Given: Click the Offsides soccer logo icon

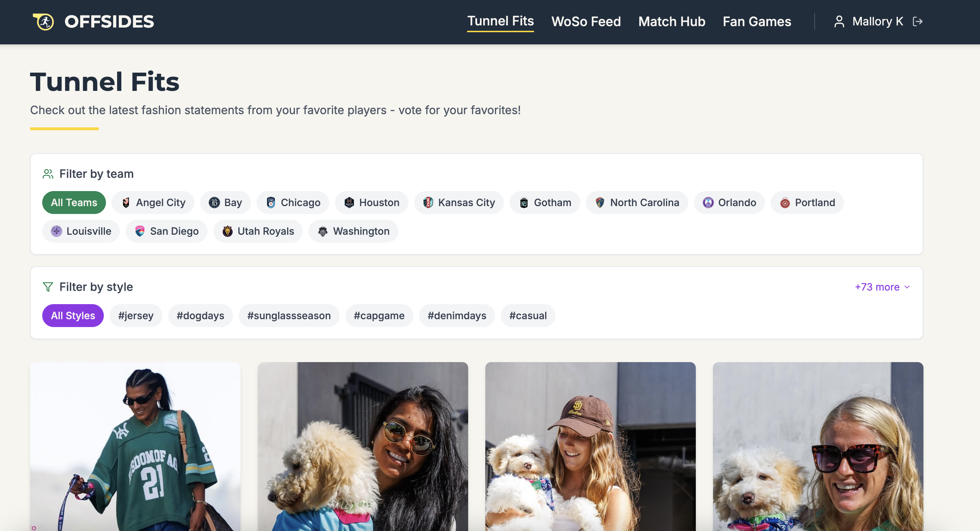Looking at the screenshot, I should (43, 22).
